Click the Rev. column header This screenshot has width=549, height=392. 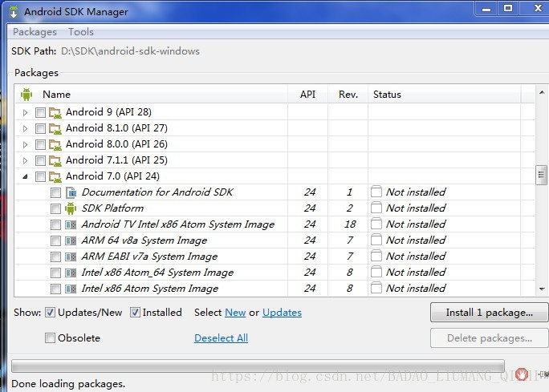348,95
